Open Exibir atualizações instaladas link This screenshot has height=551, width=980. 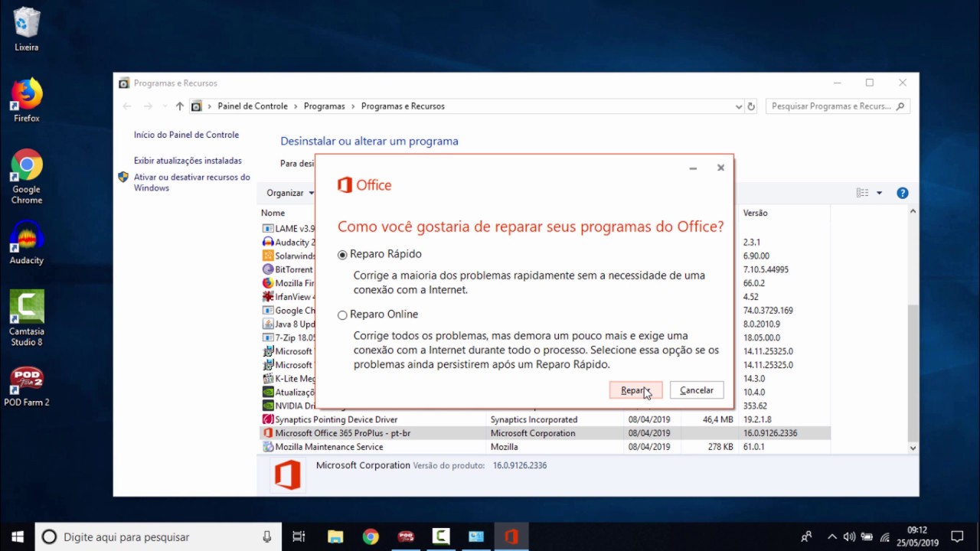pos(188,161)
